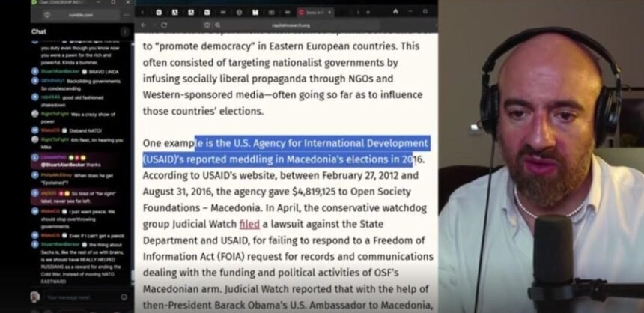Click the browser back arrow
Viewport: 644px width, 313px height.
(143, 25)
